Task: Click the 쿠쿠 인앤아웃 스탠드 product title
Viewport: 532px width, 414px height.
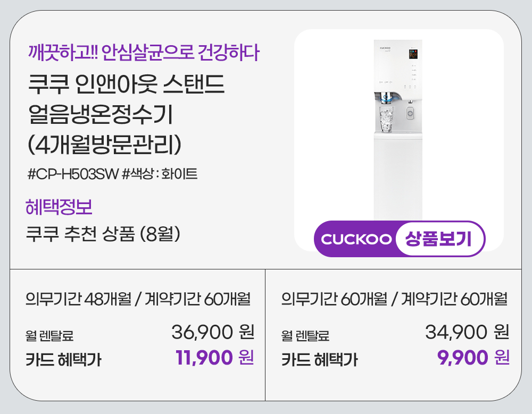Action: click(x=126, y=85)
